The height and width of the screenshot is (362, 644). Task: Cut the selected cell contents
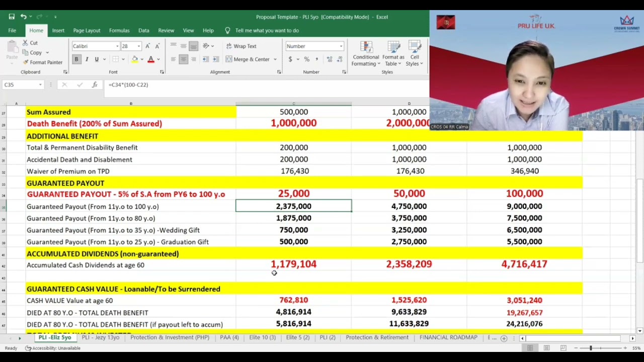tap(29, 43)
